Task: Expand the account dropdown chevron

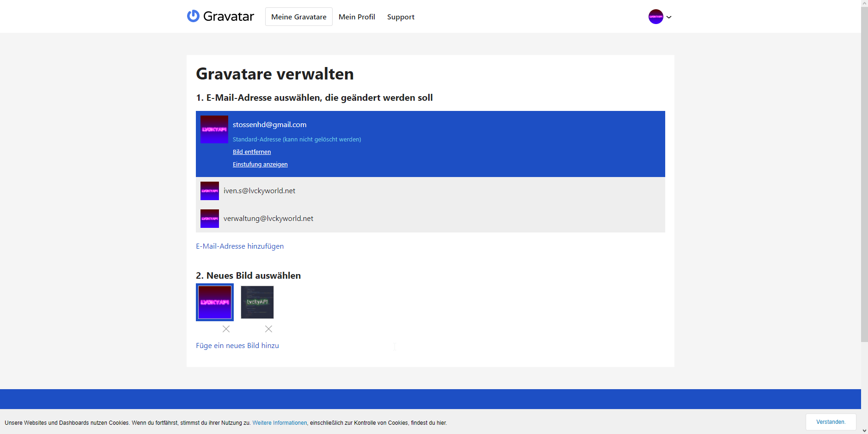Action: (669, 17)
